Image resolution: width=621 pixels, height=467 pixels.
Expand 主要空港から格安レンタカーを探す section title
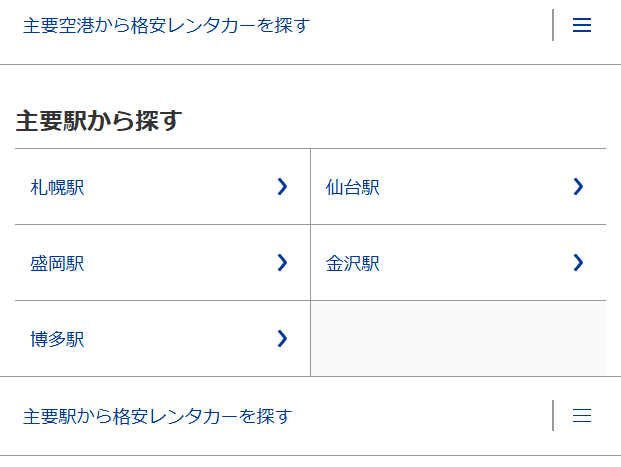[166, 26]
